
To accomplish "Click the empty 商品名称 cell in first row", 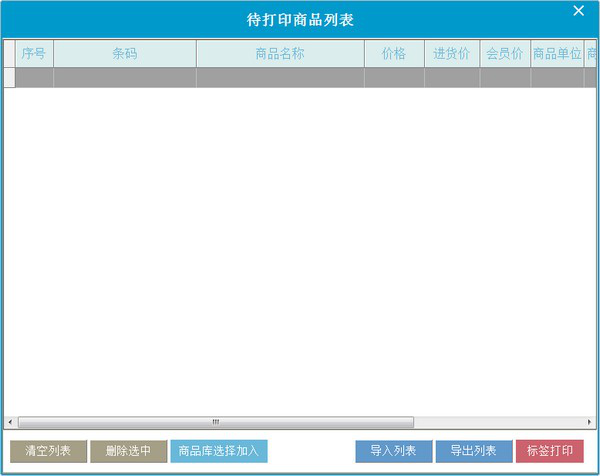I will pyautogui.click(x=280, y=78).
